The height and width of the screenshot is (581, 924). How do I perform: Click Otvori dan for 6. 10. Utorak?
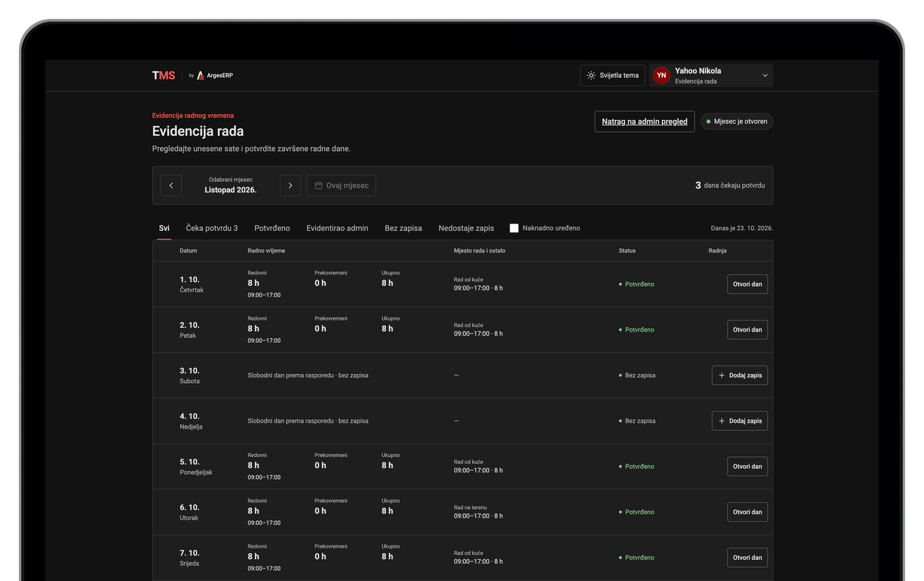coord(747,512)
